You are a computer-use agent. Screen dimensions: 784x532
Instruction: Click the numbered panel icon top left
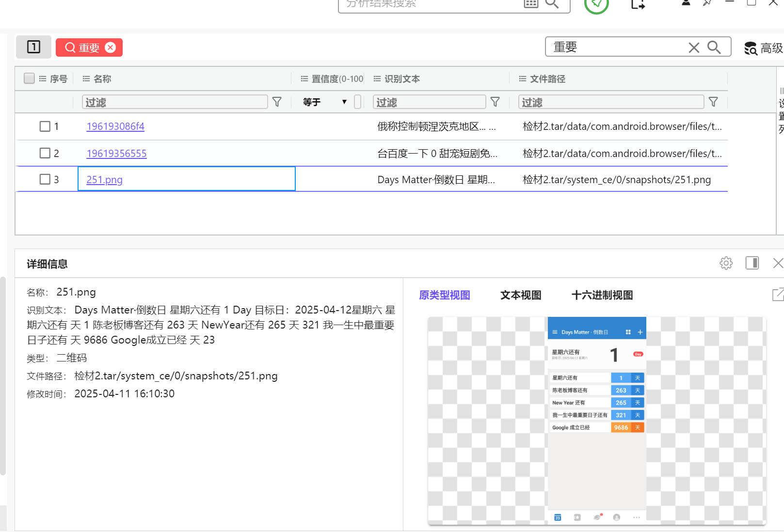click(x=33, y=47)
